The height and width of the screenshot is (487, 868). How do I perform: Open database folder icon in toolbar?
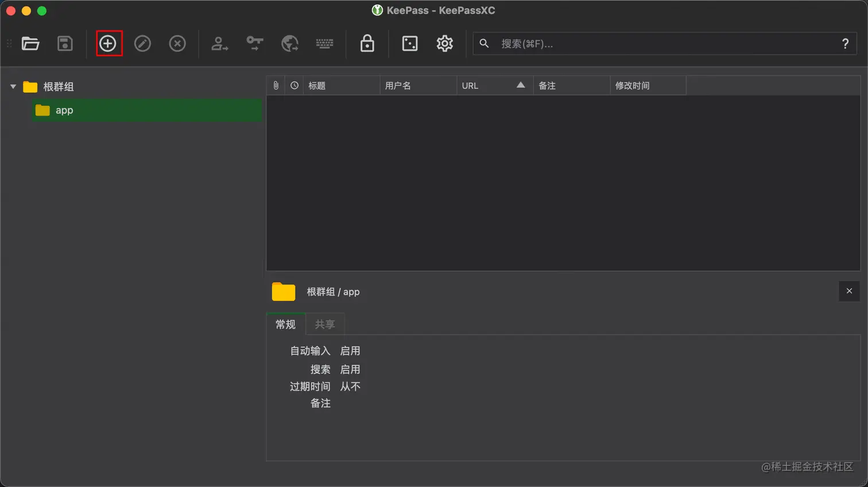pyautogui.click(x=30, y=44)
